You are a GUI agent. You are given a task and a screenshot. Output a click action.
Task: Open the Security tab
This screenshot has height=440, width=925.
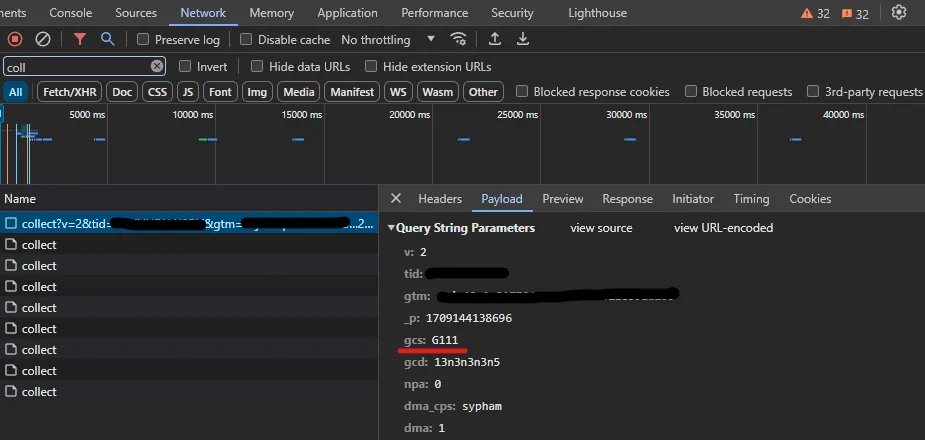tap(512, 12)
